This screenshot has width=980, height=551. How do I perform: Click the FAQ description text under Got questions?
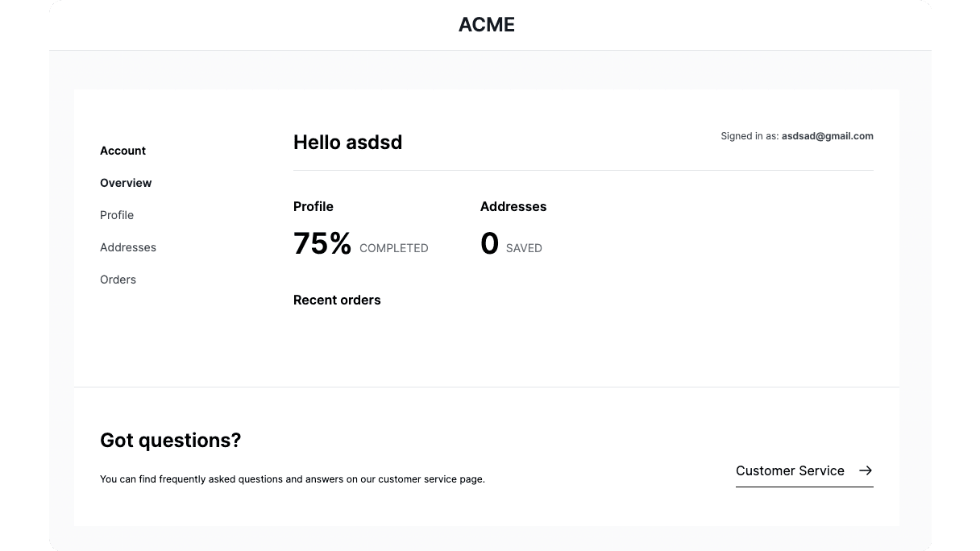[293, 478]
